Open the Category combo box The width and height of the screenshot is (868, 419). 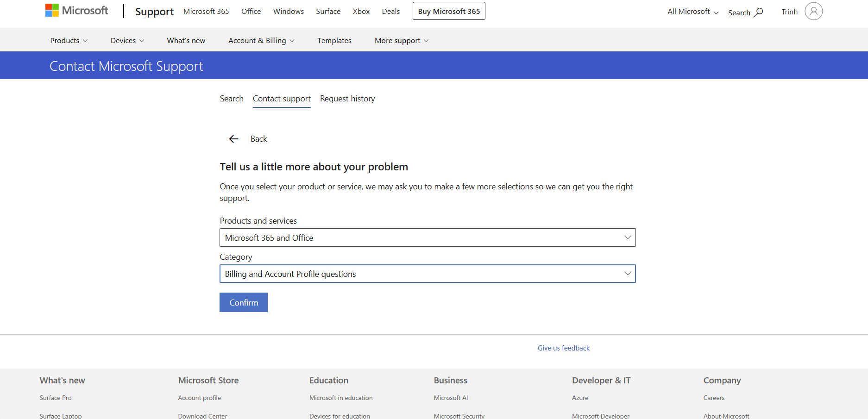coord(428,274)
